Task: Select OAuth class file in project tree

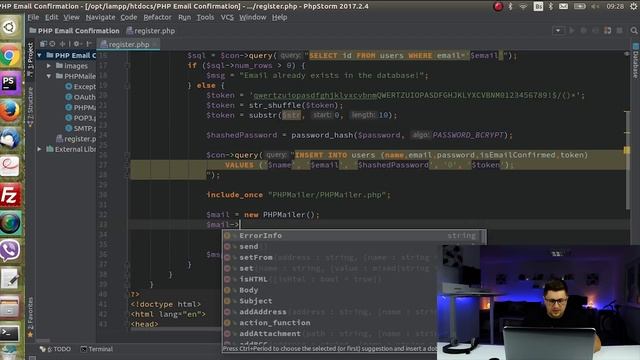Action: point(80,97)
